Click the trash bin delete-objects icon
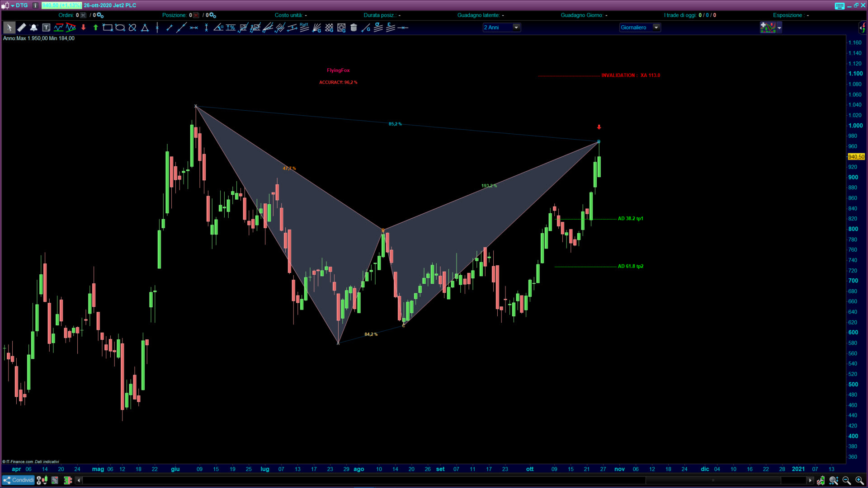 pos(354,28)
